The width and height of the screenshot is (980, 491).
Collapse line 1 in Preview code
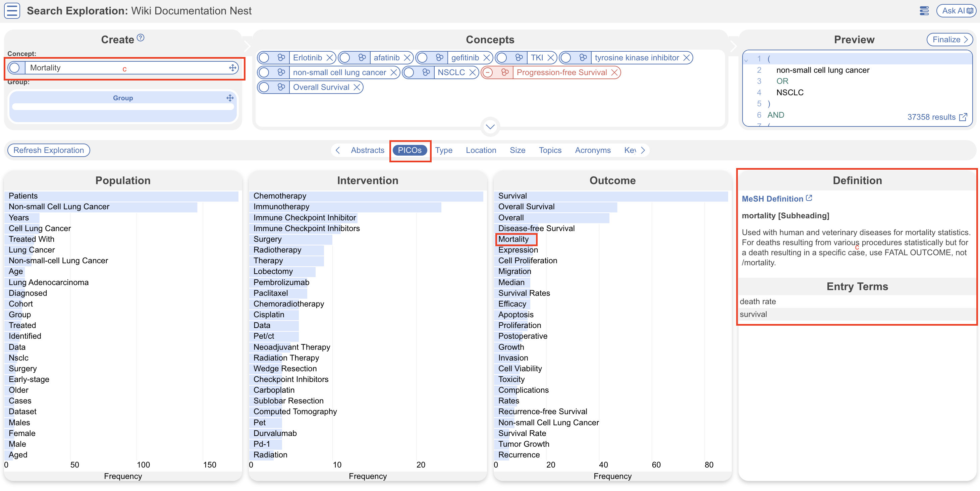point(746,60)
